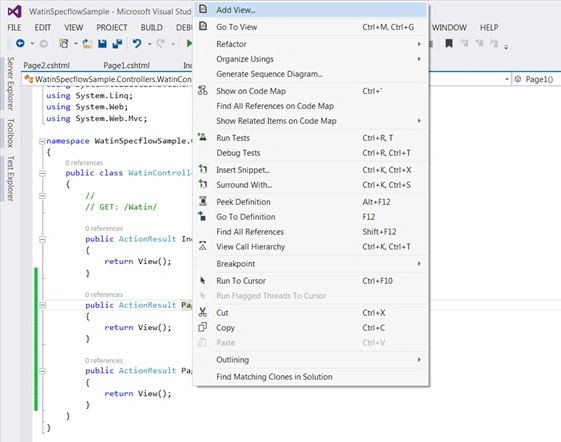Click the Navigate Backward toolbar icon
The height and width of the screenshot is (442, 561).
pyautogui.click(x=20, y=44)
